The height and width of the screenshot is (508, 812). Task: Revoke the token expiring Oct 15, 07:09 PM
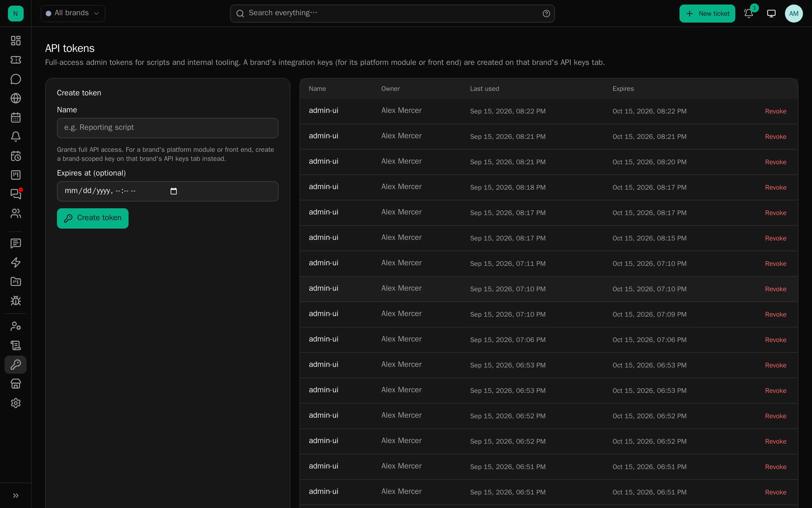(775, 314)
